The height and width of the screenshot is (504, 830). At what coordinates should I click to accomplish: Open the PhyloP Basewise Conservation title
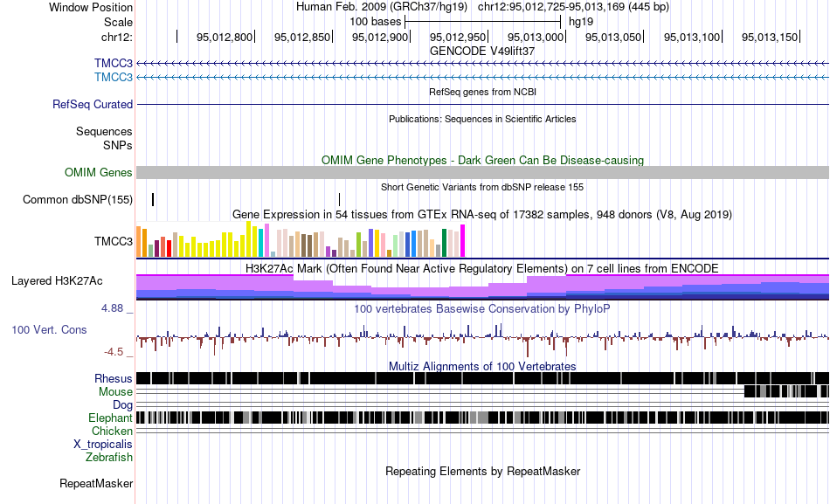coord(482,308)
